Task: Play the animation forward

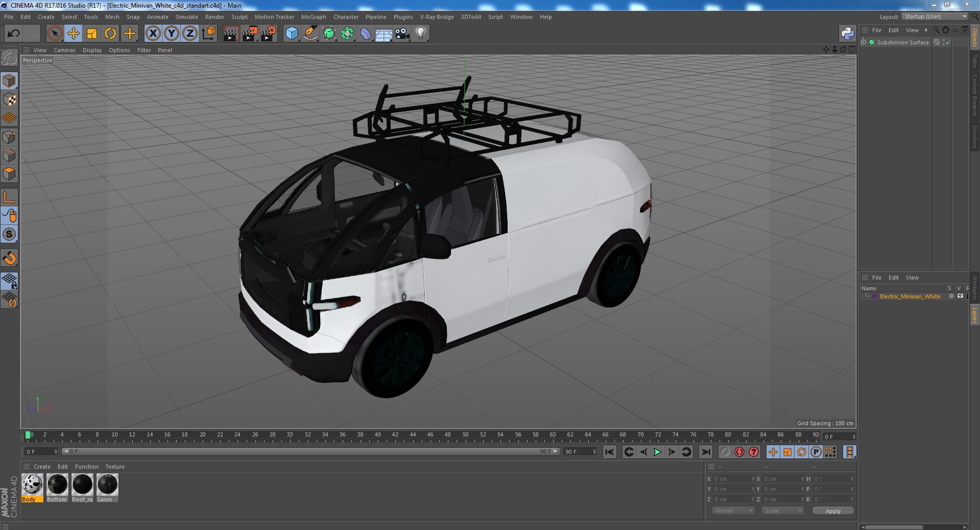Action: 657,452
